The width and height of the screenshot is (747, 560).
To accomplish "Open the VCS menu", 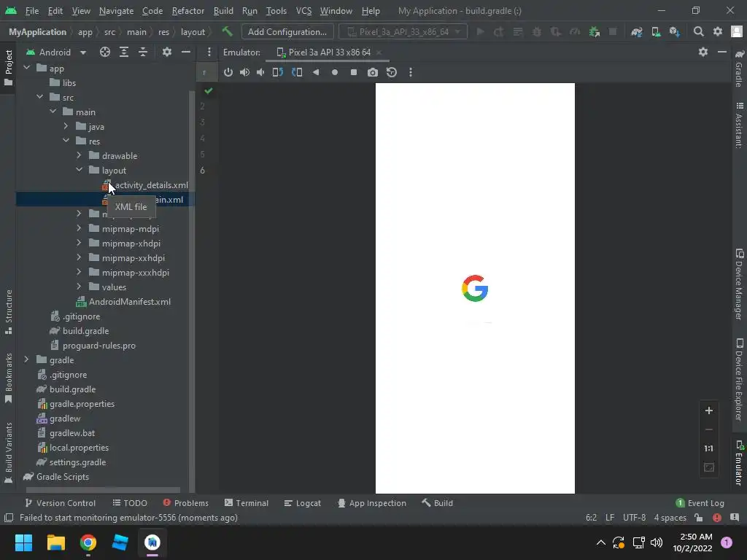I will (303, 10).
